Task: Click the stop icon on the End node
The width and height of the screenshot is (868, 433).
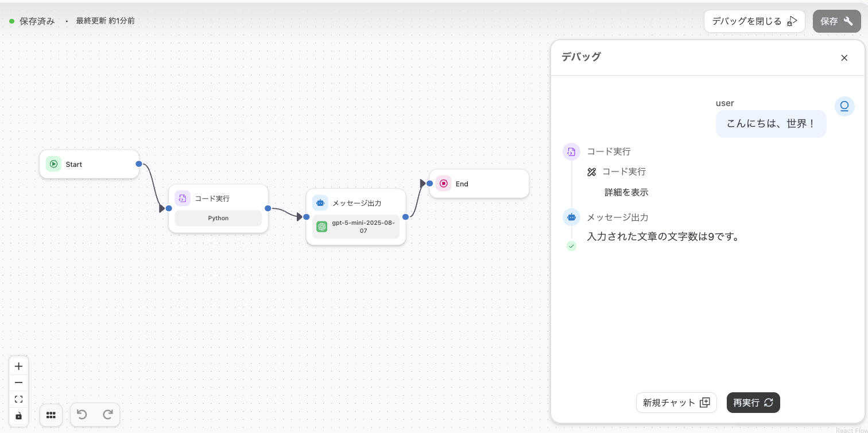Action: point(444,184)
